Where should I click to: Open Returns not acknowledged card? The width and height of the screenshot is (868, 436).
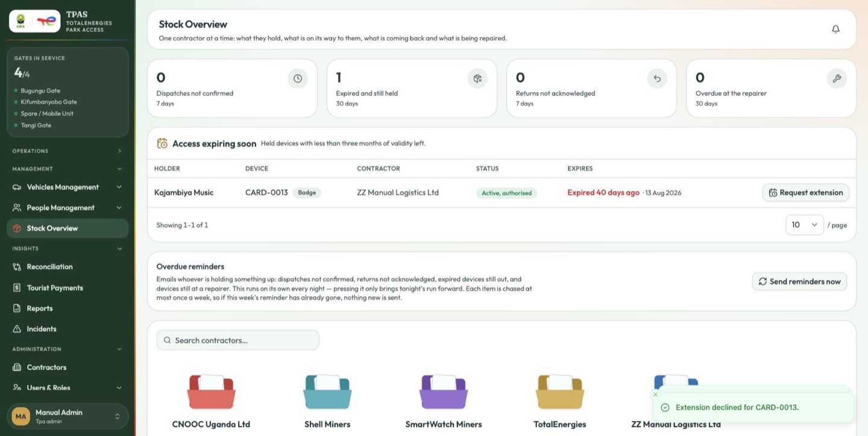591,88
